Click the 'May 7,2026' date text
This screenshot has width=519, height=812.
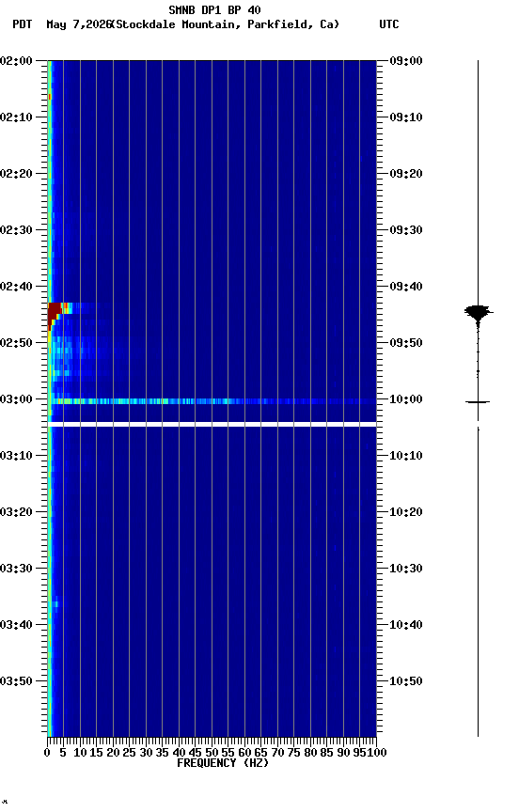[x=79, y=24]
